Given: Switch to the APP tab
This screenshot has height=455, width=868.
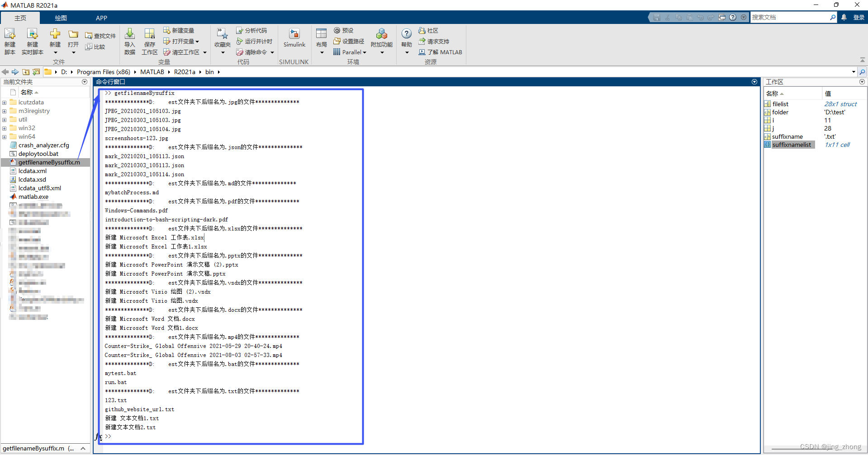Looking at the screenshot, I should pos(101,18).
